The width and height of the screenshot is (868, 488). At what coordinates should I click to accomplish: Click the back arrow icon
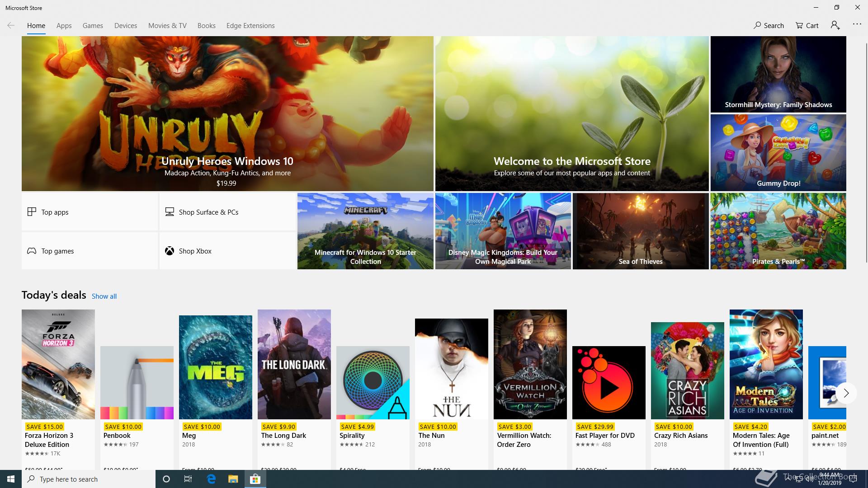click(x=11, y=25)
